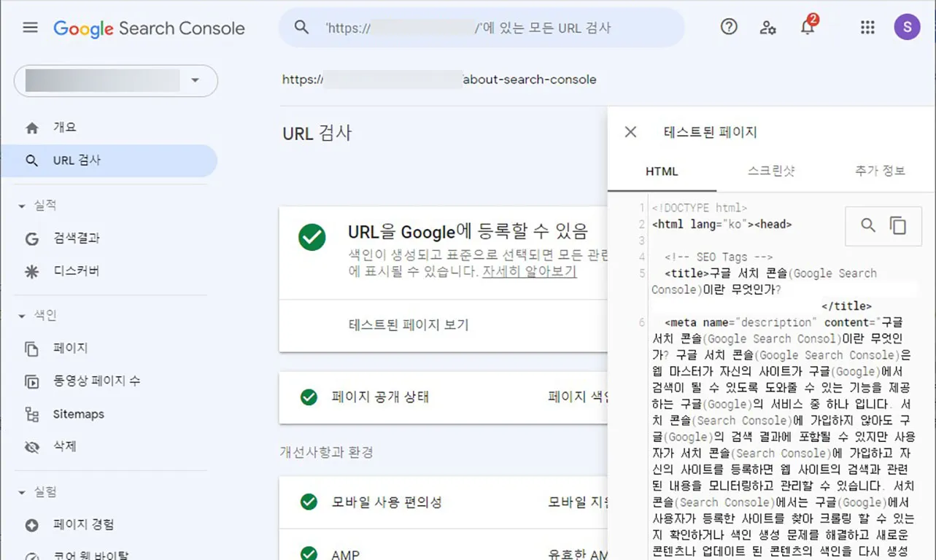This screenshot has height=560, width=936.
Task: Open the account avatar S
Action: point(907,28)
